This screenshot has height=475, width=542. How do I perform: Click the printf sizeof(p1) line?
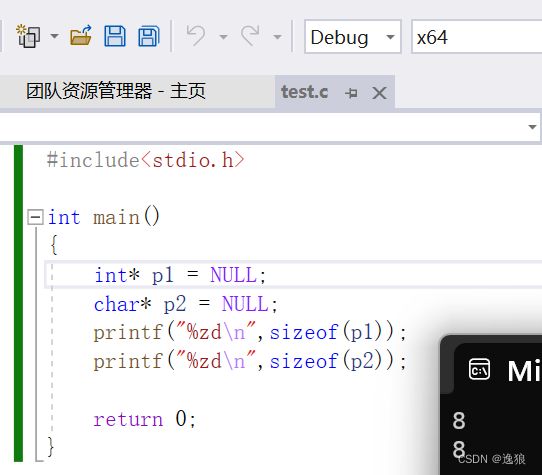pos(250,333)
